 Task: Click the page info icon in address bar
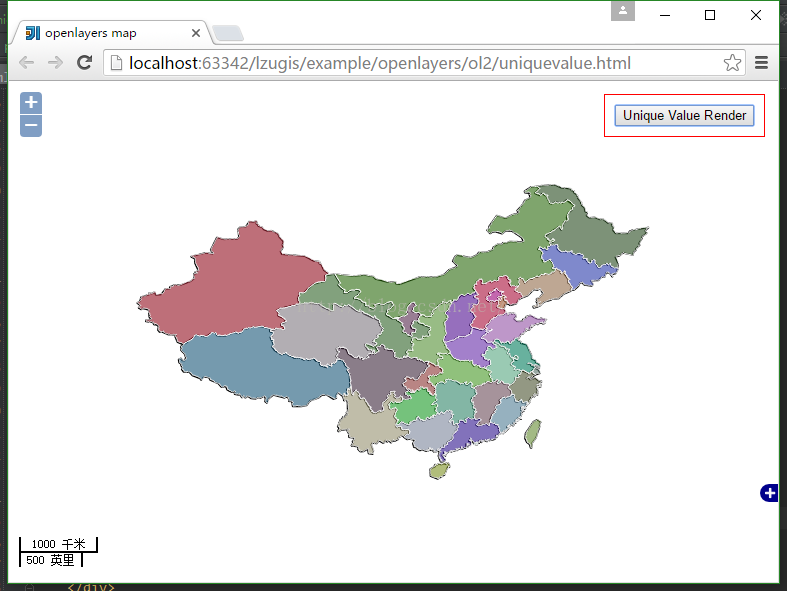(116, 63)
